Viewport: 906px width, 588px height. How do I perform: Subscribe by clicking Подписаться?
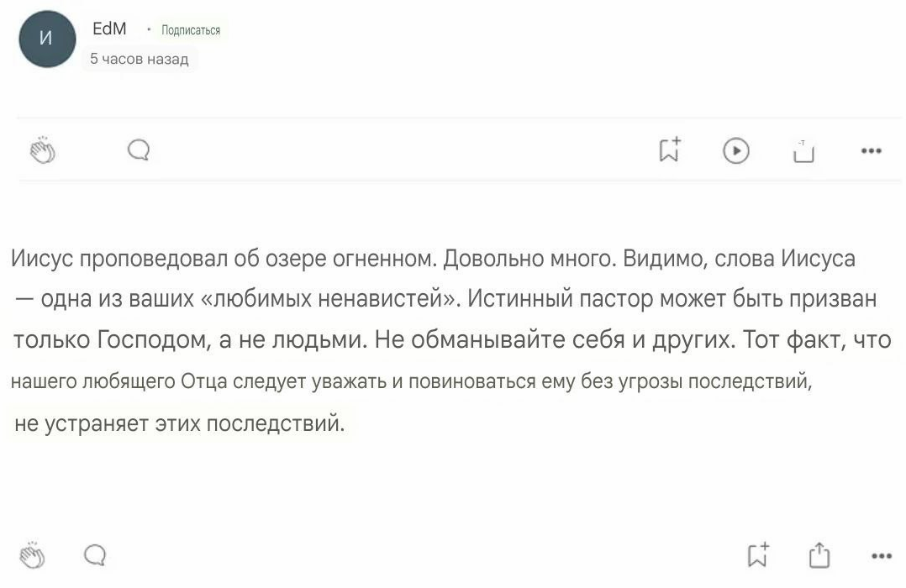pos(192,29)
